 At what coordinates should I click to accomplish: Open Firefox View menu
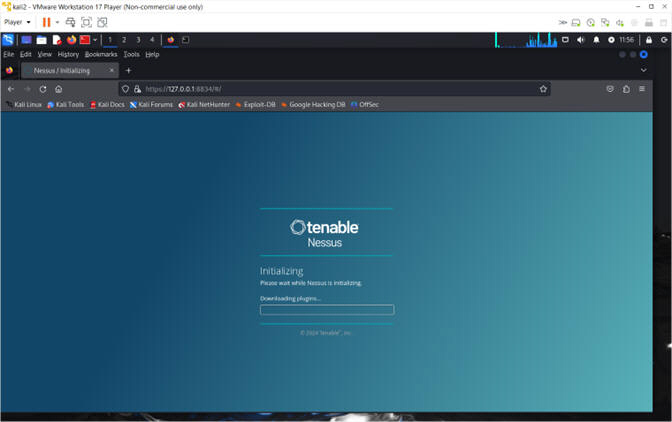coord(45,54)
